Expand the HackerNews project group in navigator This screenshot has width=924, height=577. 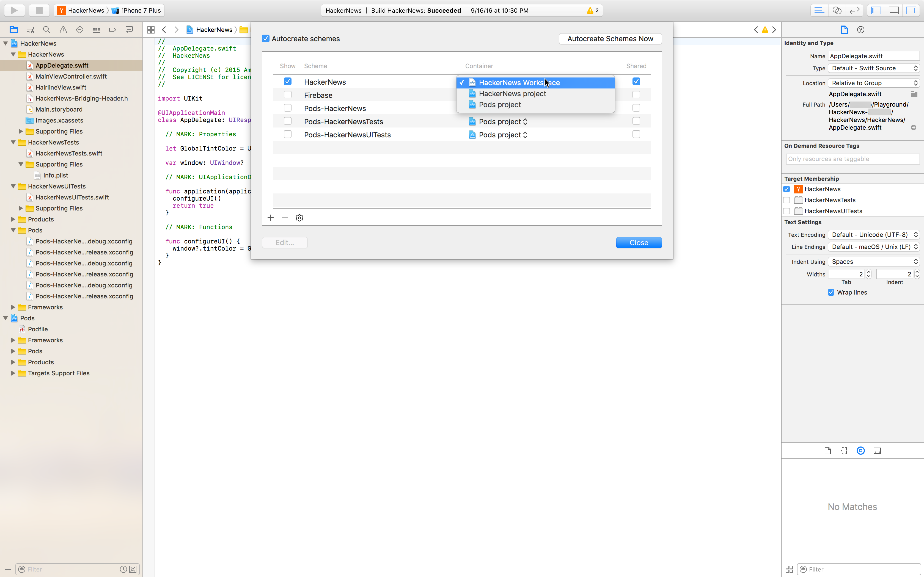click(5, 43)
